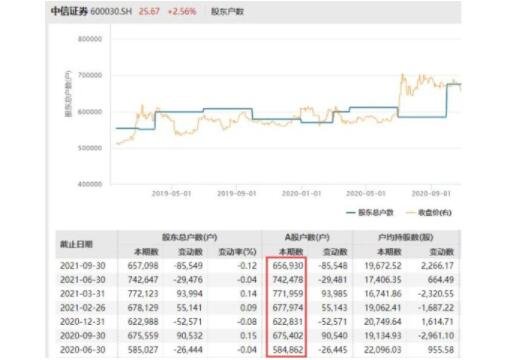507x360 pixels.
Task: Click the 700000 y-axis label
Action: tap(90, 75)
